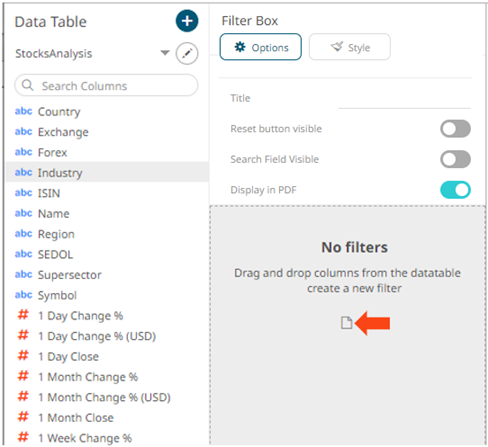Enable the Reset button visible toggle
Screen dimensions: 488x447
pyautogui.click(x=455, y=129)
